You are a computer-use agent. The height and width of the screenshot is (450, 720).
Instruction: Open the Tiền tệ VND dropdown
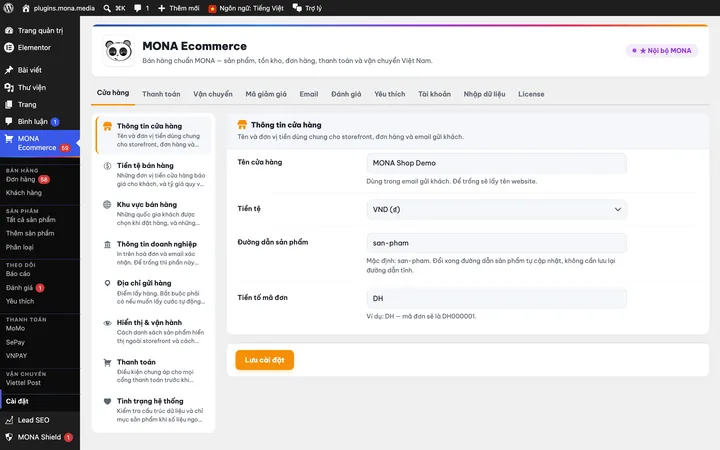click(x=496, y=209)
